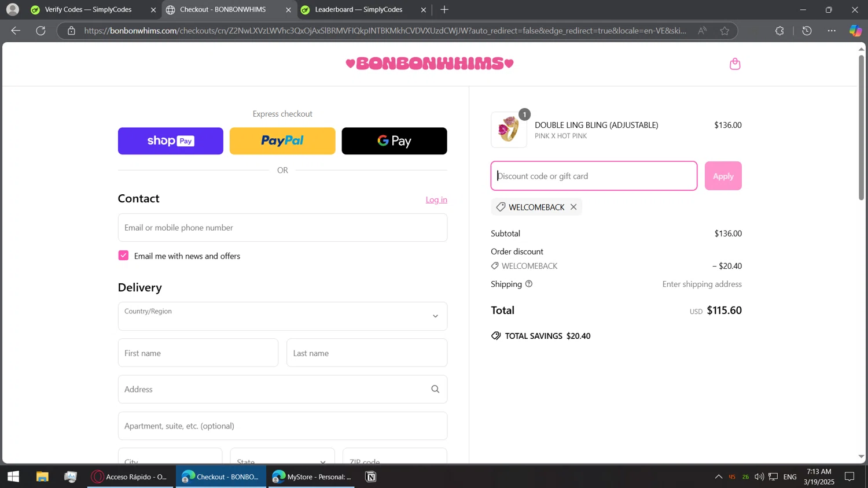
Task: Switch to Verify Codes — SimplyCodes tab
Action: (x=88, y=10)
